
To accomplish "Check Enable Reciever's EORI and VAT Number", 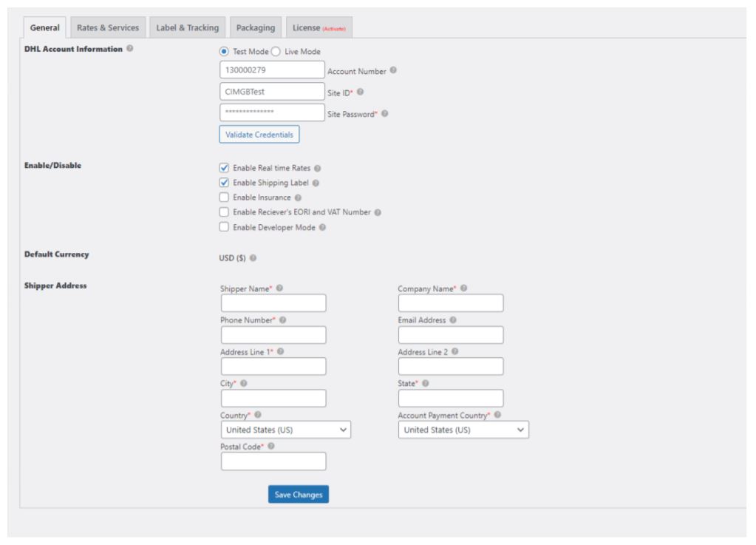I will point(224,212).
